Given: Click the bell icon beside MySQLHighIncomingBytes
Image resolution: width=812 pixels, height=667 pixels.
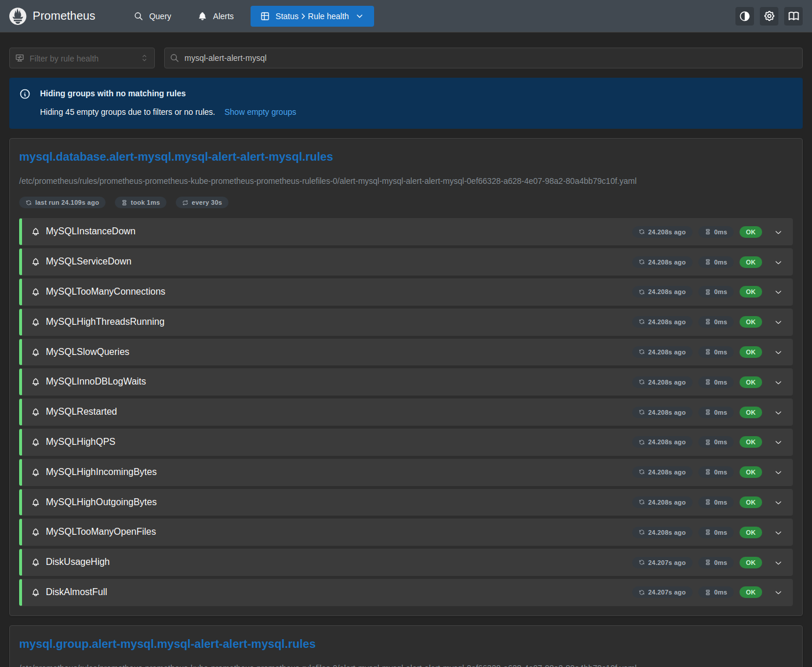Looking at the screenshot, I should [35, 472].
